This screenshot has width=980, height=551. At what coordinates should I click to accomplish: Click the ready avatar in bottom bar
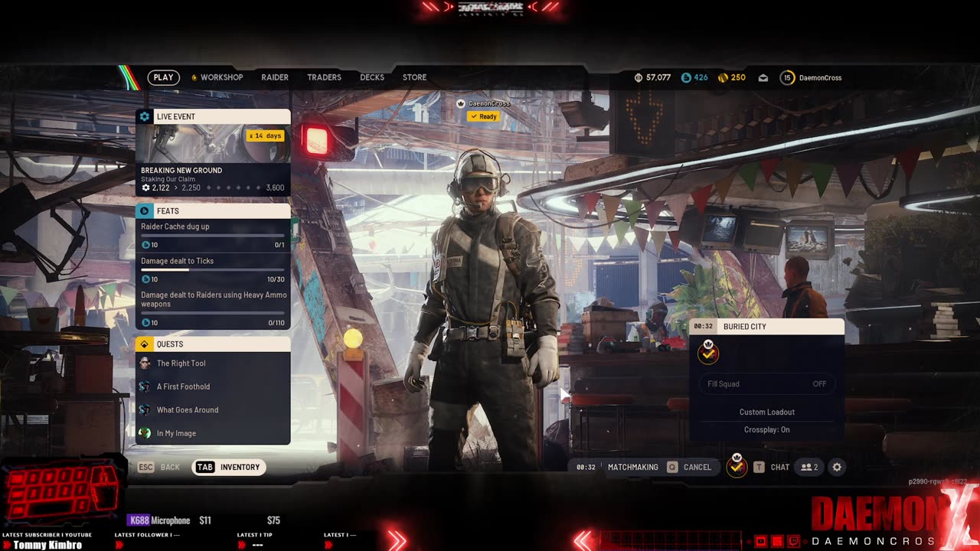pyautogui.click(x=737, y=465)
